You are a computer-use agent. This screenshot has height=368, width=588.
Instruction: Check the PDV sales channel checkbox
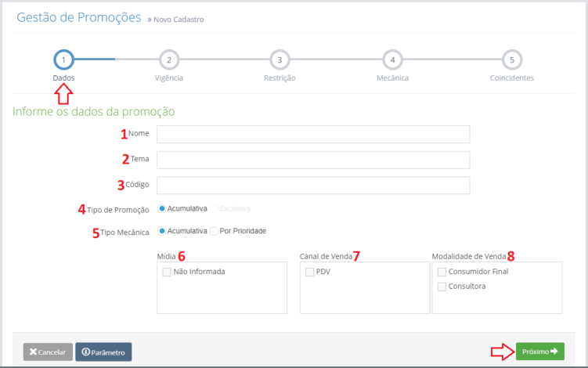[x=309, y=272]
